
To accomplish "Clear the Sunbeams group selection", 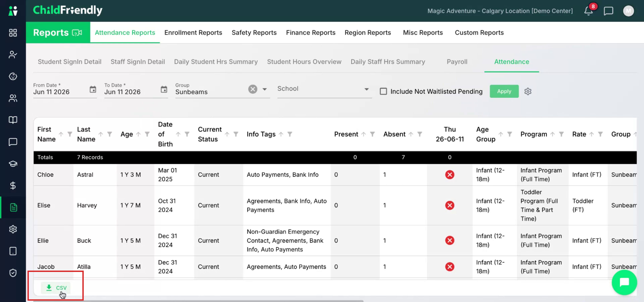I will (253, 89).
